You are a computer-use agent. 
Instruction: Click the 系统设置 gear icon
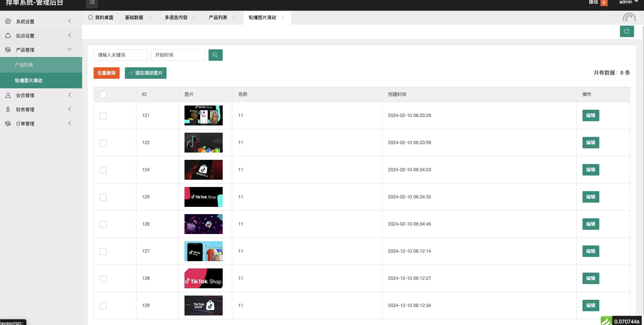pyautogui.click(x=8, y=21)
